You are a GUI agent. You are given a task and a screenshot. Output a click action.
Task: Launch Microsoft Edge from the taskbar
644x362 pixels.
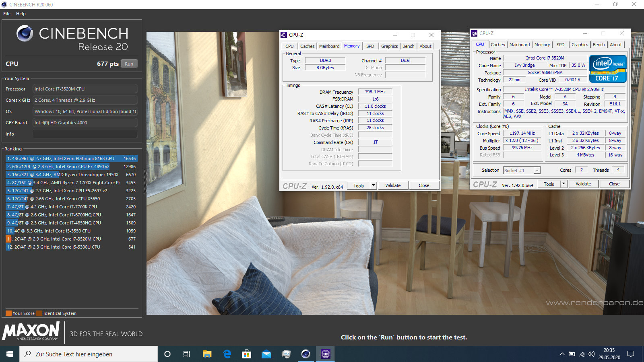(x=227, y=354)
